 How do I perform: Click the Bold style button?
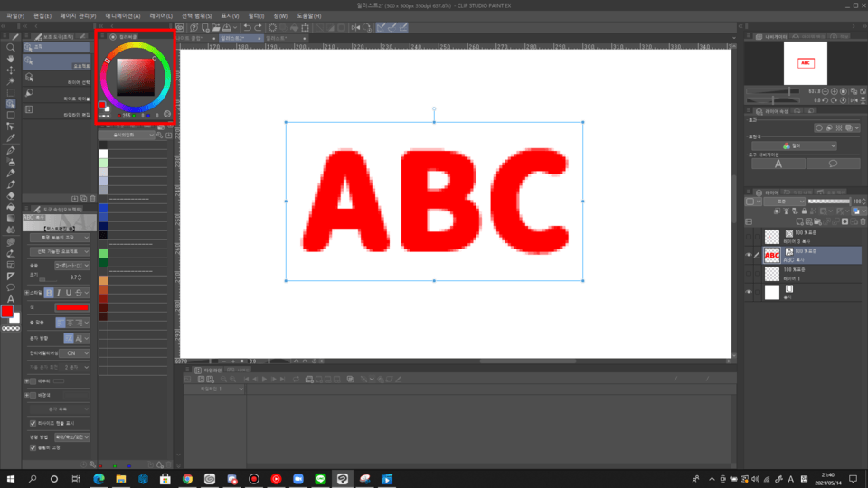[50, 293]
